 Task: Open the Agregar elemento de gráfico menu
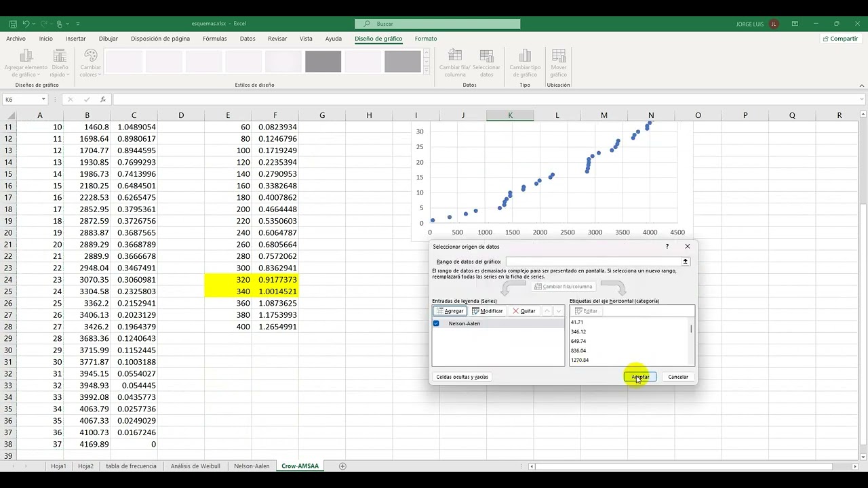tap(26, 63)
